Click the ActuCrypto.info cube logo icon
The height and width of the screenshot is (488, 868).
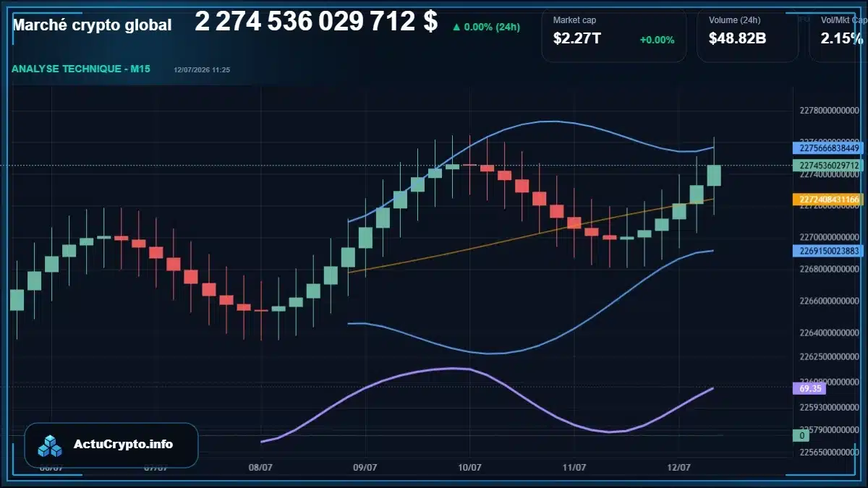coord(51,446)
